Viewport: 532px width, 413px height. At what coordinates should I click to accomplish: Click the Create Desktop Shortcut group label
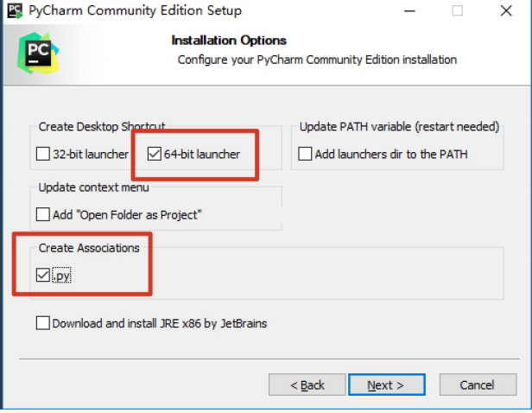click(x=102, y=127)
